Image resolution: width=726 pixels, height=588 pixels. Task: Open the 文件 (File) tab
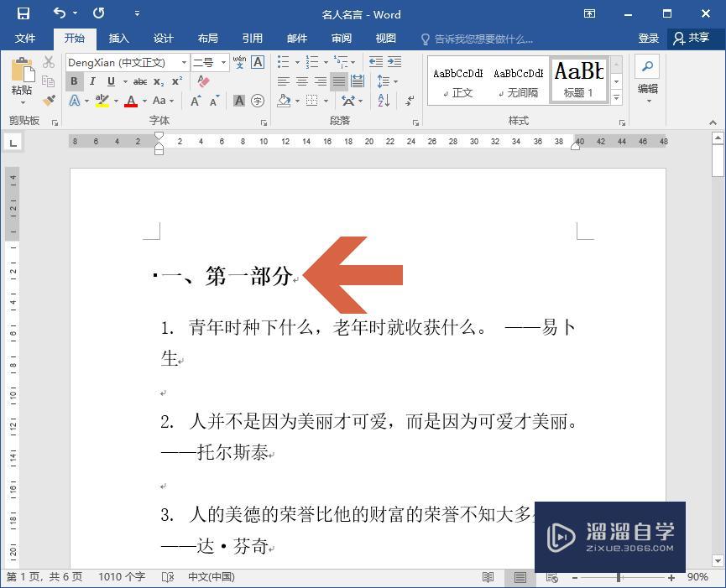pos(25,39)
